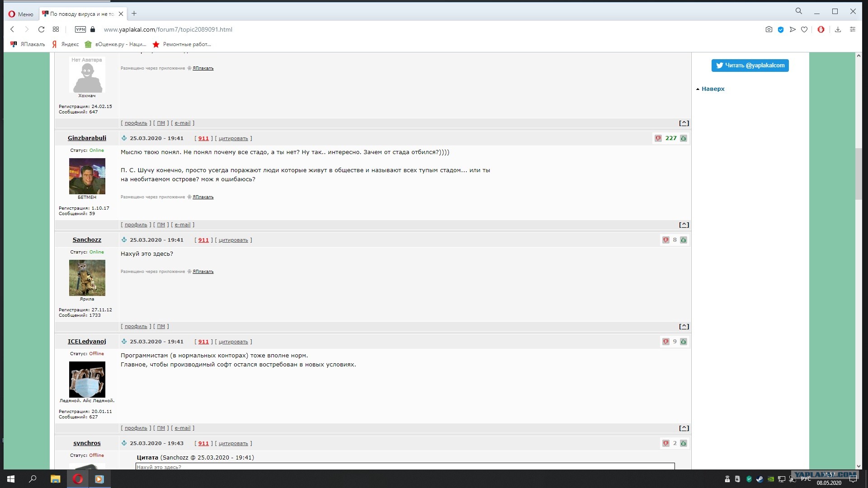Click the up-arrow link below ICELedyanoj's post

(x=684, y=428)
